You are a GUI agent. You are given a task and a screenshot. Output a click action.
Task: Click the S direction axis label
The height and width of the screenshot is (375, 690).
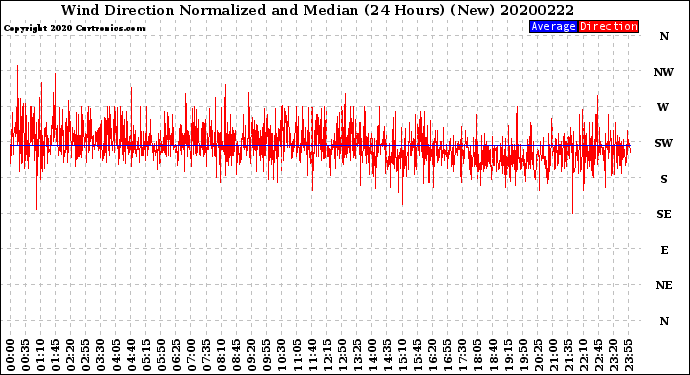(664, 179)
